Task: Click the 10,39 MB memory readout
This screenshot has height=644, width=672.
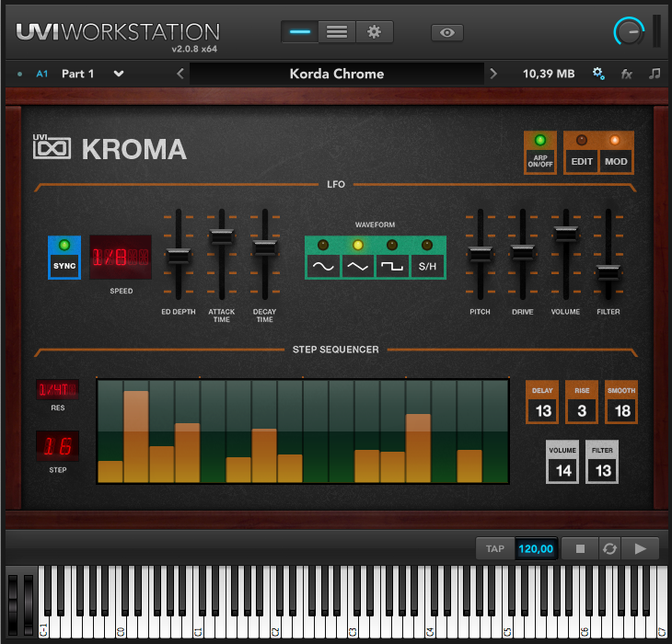Action: (548, 74)
